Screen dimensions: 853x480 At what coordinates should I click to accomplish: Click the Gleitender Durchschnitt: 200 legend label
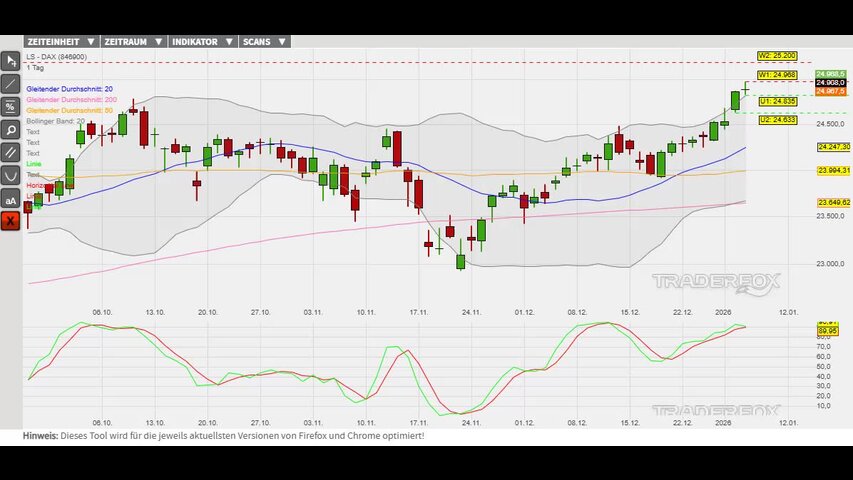tap(71, 100)
